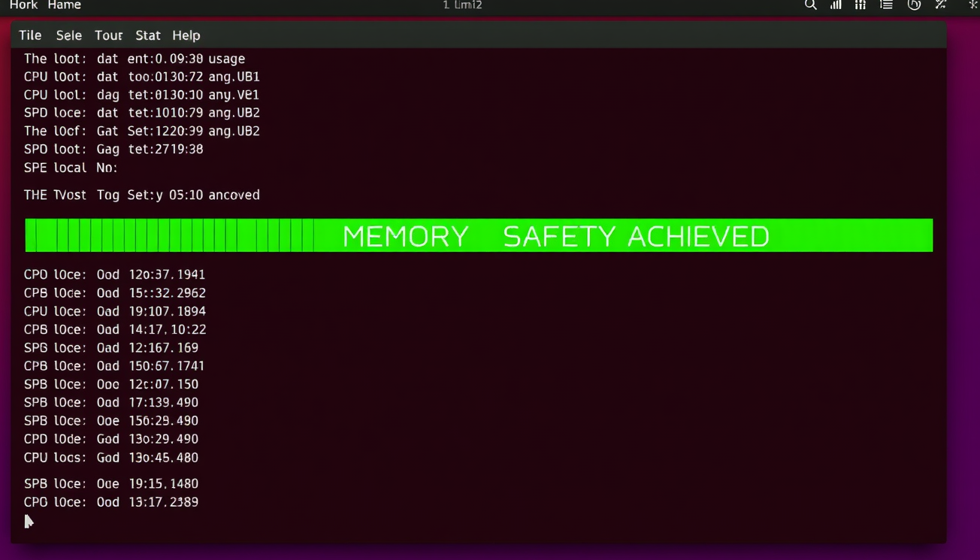Click the list lines icon in top bar
The height and width of the screenshot is (560, 980).
[886, 5]
